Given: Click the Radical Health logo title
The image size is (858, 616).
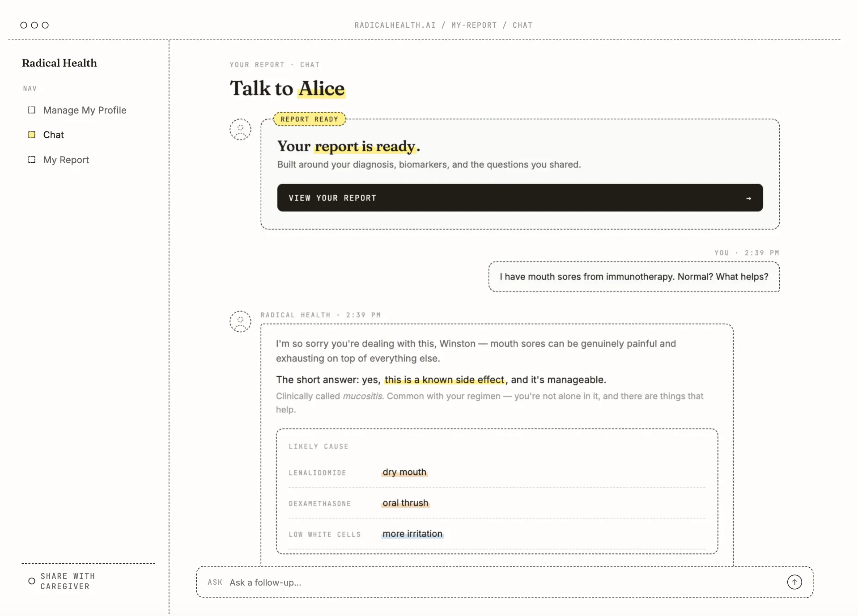Looking at the screenshot, I should point(59,63).
